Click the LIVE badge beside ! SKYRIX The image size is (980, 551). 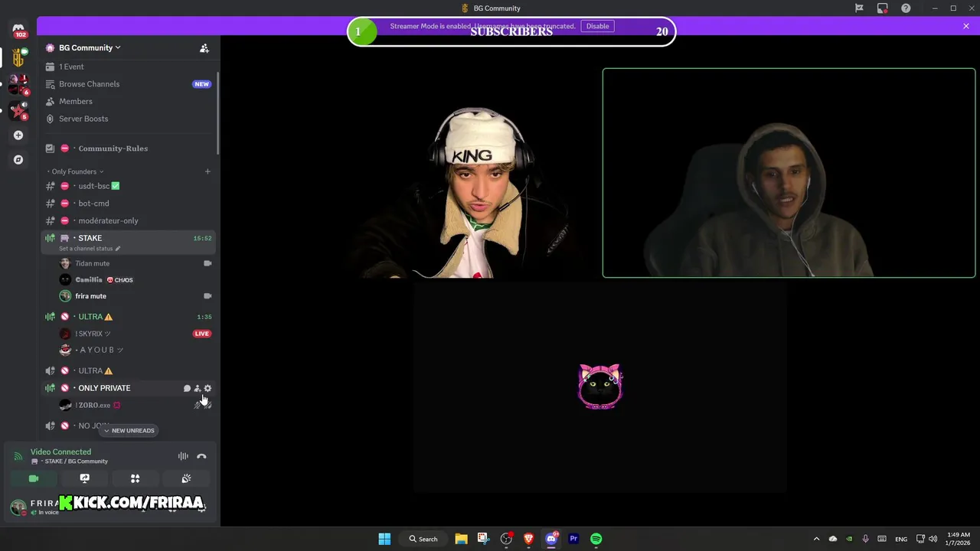pos(202,334)
